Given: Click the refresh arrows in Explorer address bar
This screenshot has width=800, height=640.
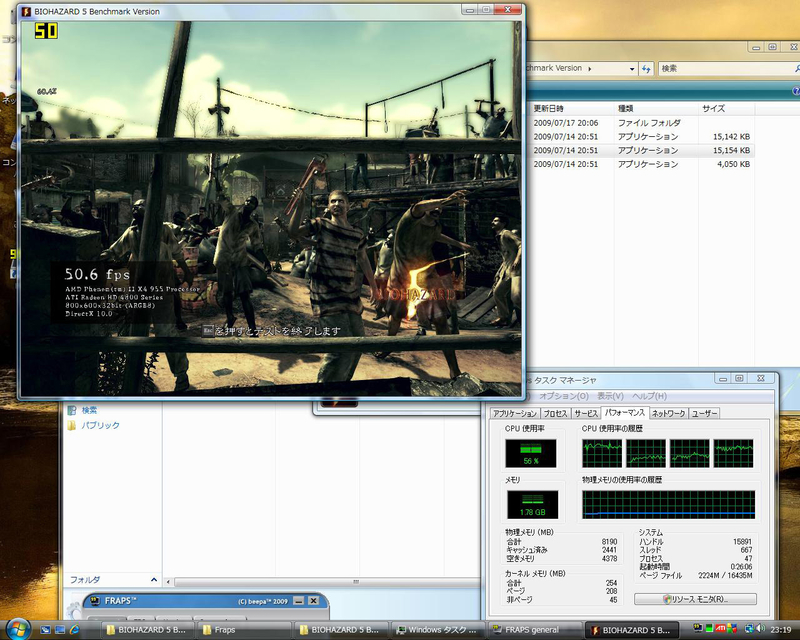Looking at the screenshot, I should point(646,68).
